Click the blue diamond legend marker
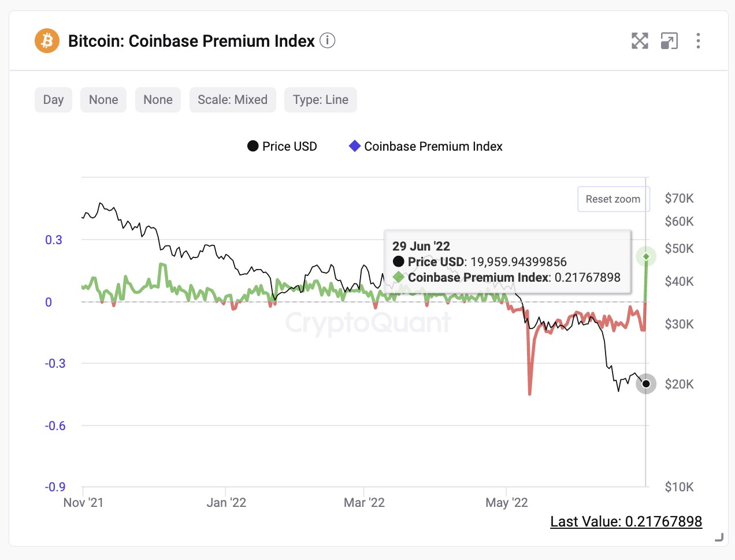This screenshot has width=735, height=560. tap(355, 146)
